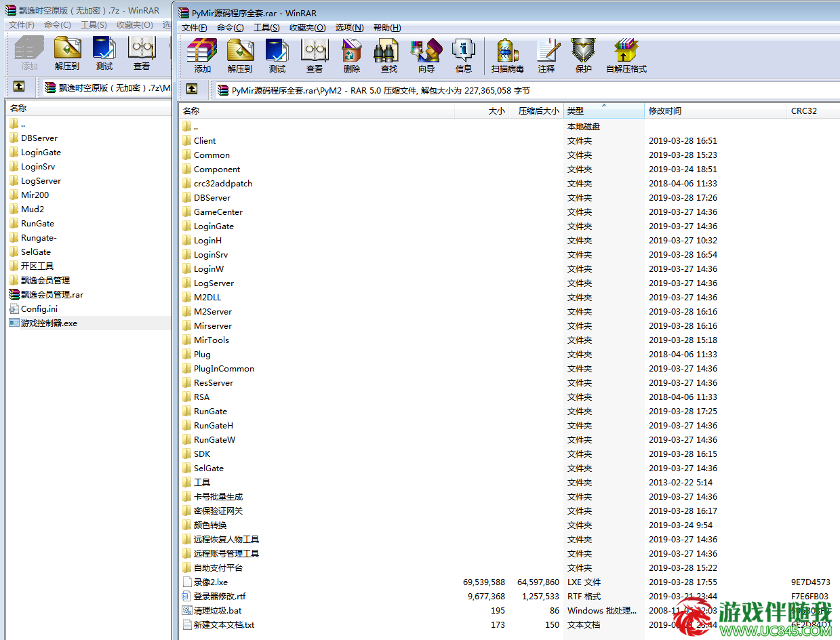Click Extract To (解压到) in the 飘逸时空原版 window
The height and width of the screenshot is (640, 840).
coord(67,54)
